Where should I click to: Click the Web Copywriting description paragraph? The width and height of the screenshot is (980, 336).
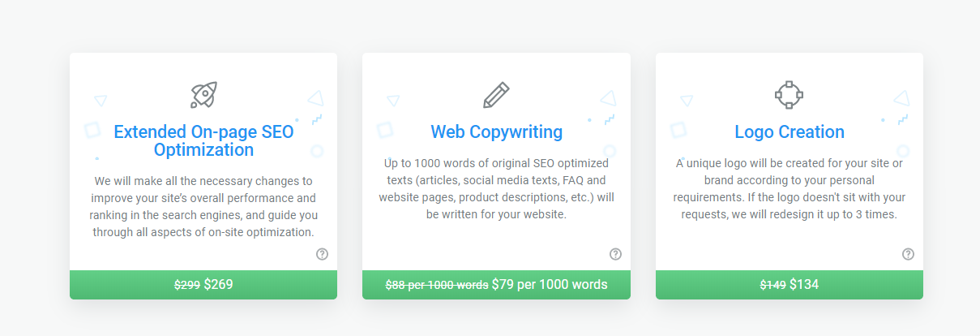click(496, 189)
